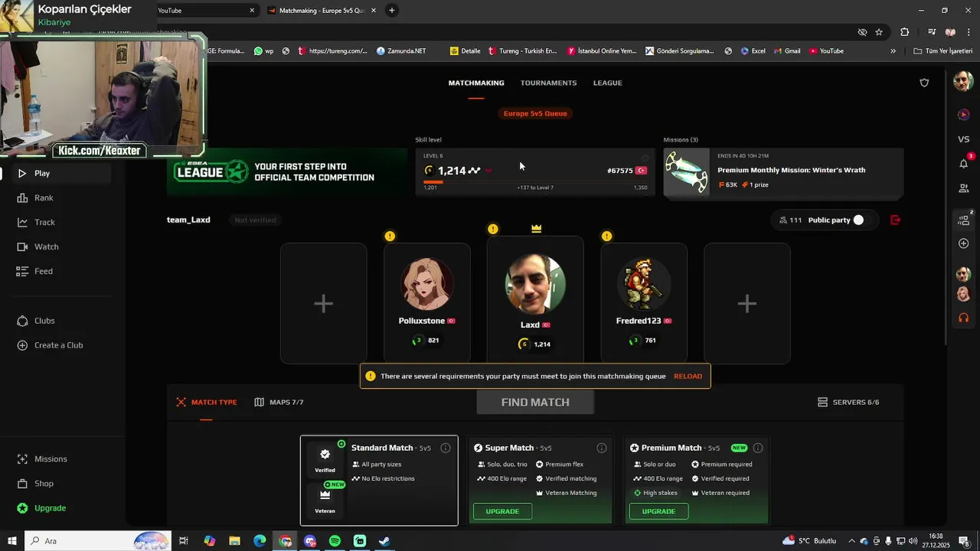Open the colorful play-circle icon in right sidebar
This screenshot has width=980, height=551.
963,114
